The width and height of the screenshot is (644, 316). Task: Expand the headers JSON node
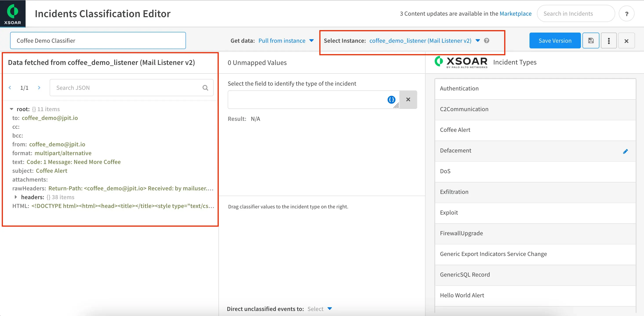pyautogui.click(x=16, y=197)
